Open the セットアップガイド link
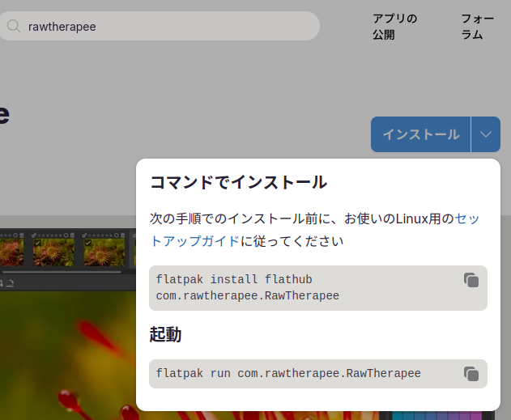Image resolution: width=511 pixels, height=420 pixels. point(195,241)
